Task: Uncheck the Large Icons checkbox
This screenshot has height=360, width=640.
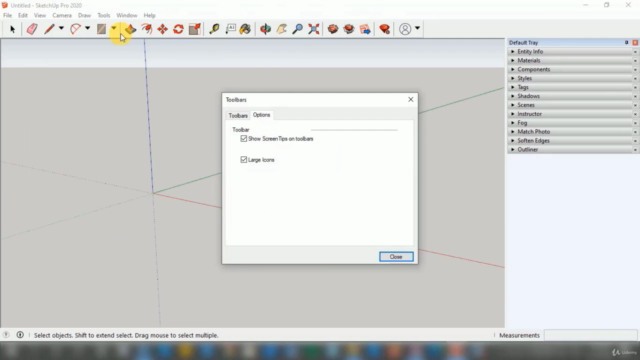Action: click(x=244, y=160)
